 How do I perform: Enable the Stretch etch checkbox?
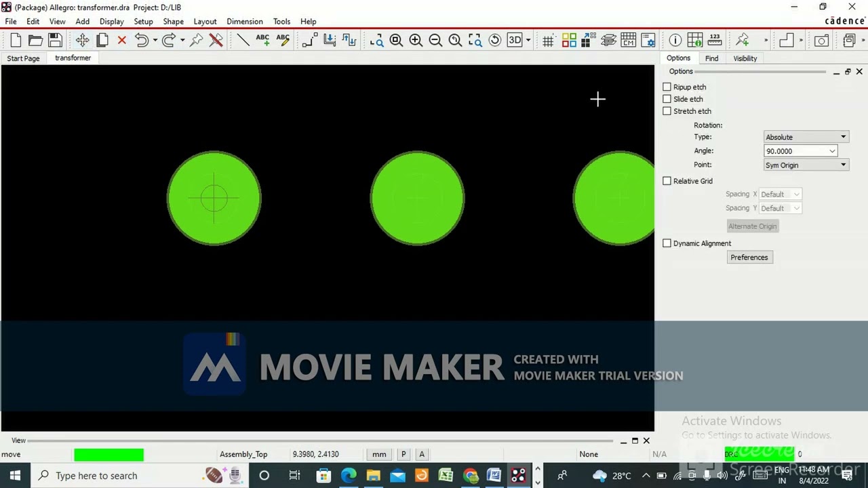[667, 111]
